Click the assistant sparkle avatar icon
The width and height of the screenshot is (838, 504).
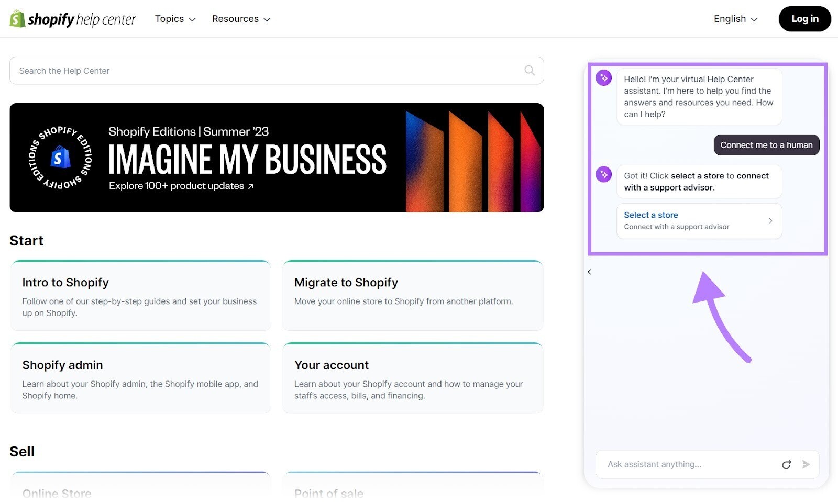[603, 77]
